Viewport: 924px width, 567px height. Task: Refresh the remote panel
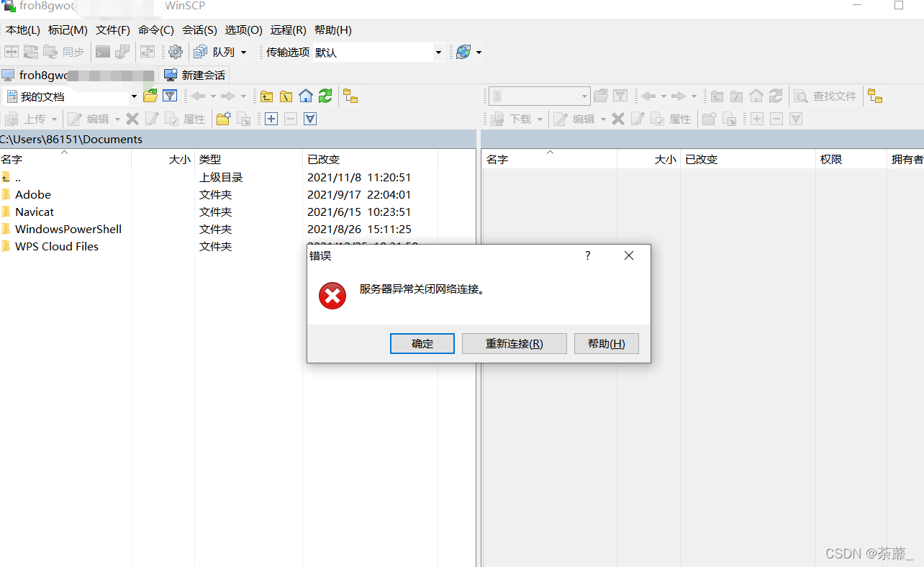coord(776,96)
